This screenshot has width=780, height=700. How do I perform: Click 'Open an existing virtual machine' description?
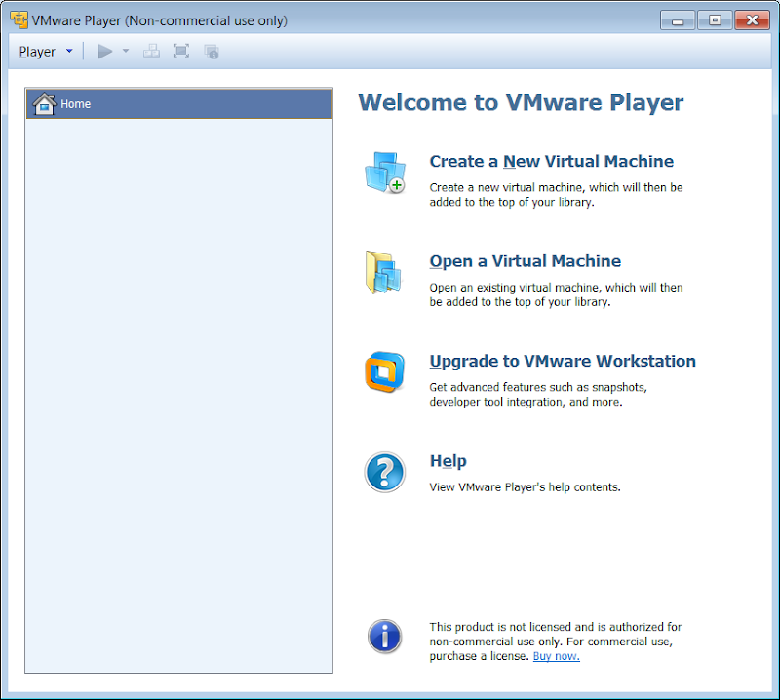556,294
